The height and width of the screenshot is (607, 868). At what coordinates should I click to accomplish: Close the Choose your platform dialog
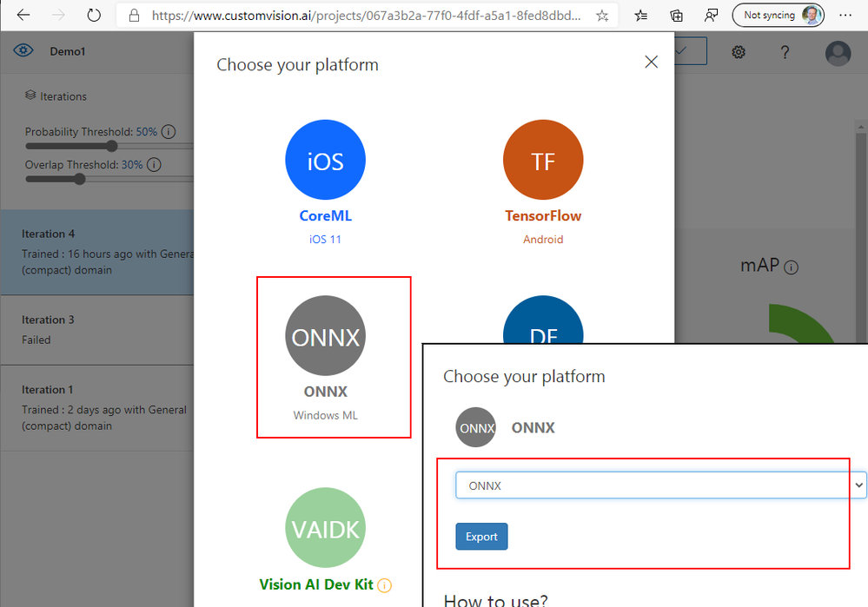coord(651,62)
